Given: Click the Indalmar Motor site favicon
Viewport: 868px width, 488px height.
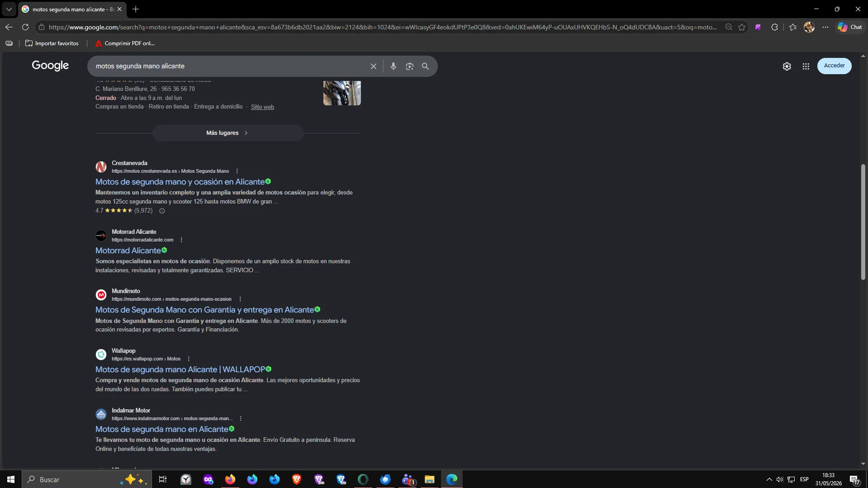Looking at the screenshot, I should (x=101, y=414).
